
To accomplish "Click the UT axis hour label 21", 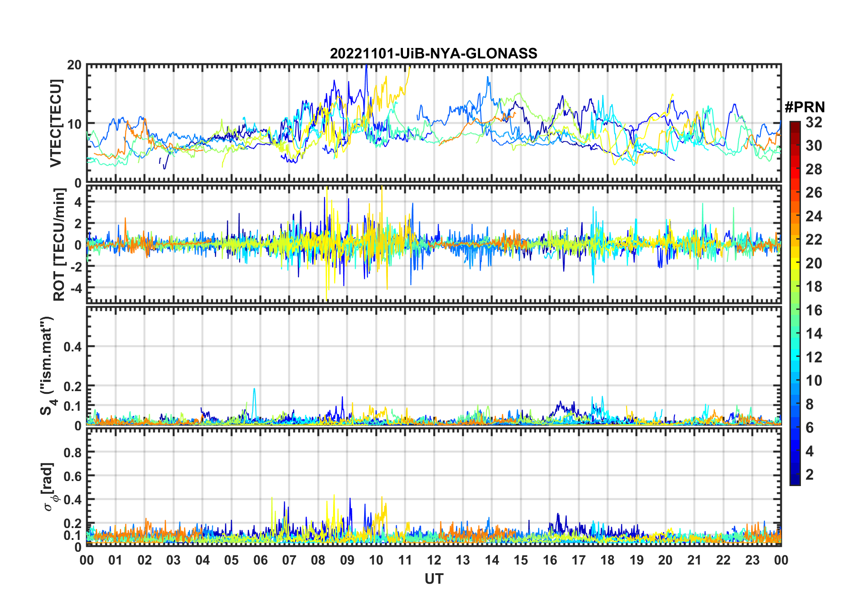I will point(694,560).
